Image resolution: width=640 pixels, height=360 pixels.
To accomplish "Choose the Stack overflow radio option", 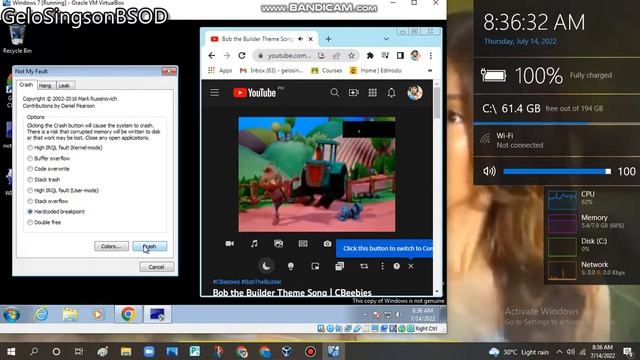I will point(47,201).
